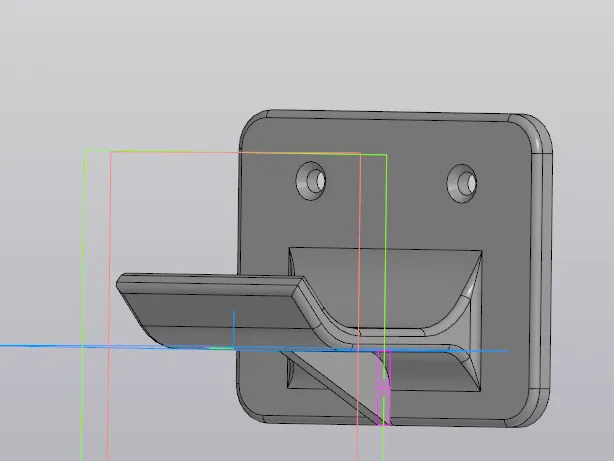614x461 pixels.
Task: Select the left countersunk mounting hole
Action: (311, 181)
